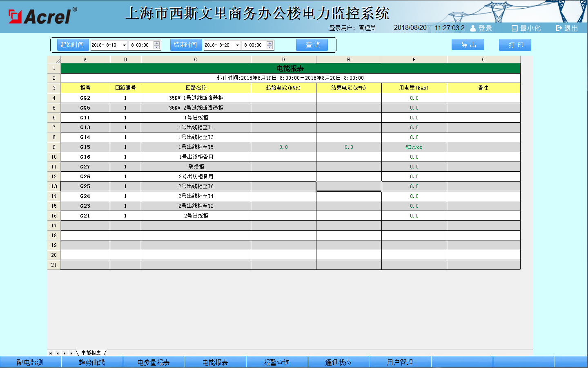
Task: Go to previous sheet with tab arrow
Action: coord(58,353)
